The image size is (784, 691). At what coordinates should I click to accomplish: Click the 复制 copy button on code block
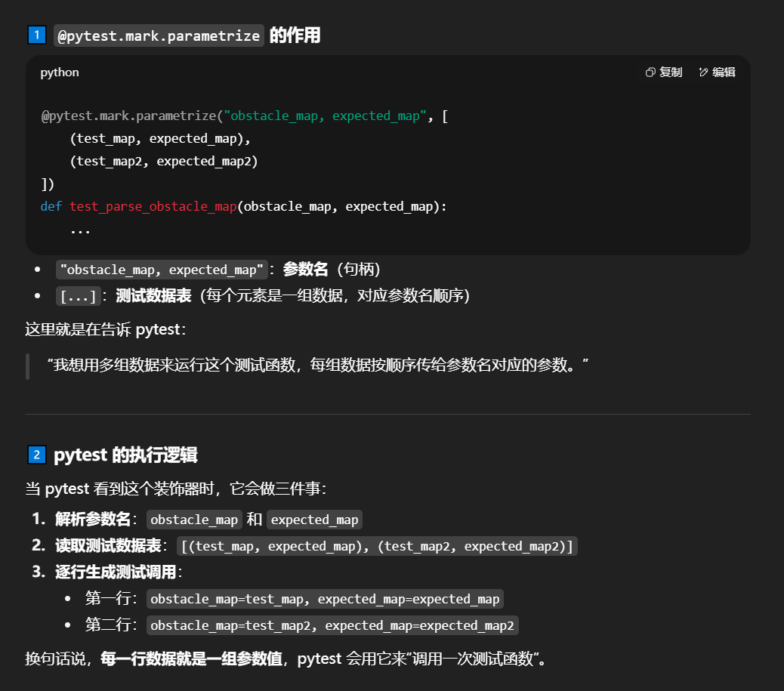tap(663, 72)
